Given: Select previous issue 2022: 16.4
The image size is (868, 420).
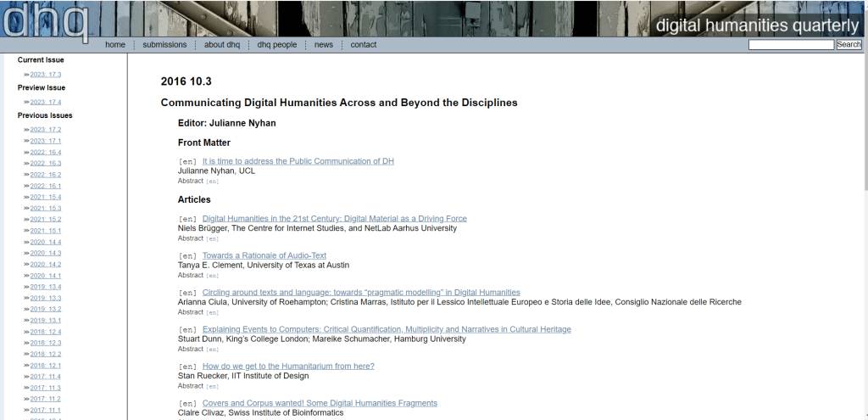Looking at the screenshot, I should coord(46,152).
